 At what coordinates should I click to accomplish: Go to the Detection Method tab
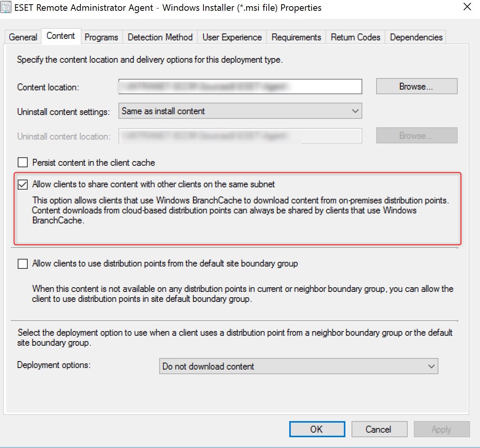click(160, 37)
